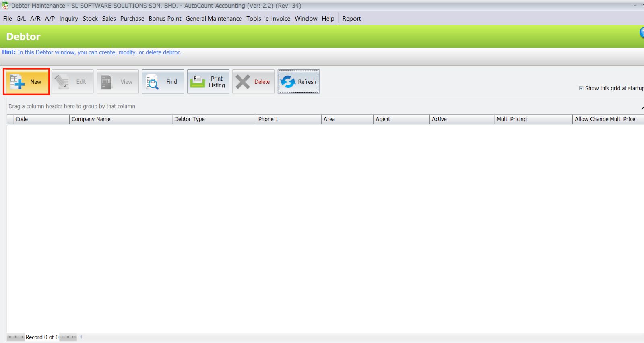Viewport: 644px width, 343px height.
Task: Open the Inquiry menu
Action: click(x=69, y=19)
